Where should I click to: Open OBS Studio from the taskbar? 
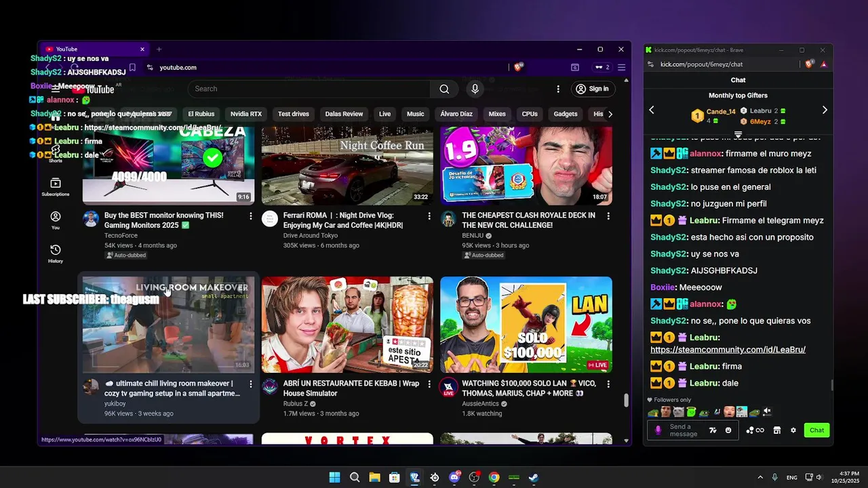[474, 477]
